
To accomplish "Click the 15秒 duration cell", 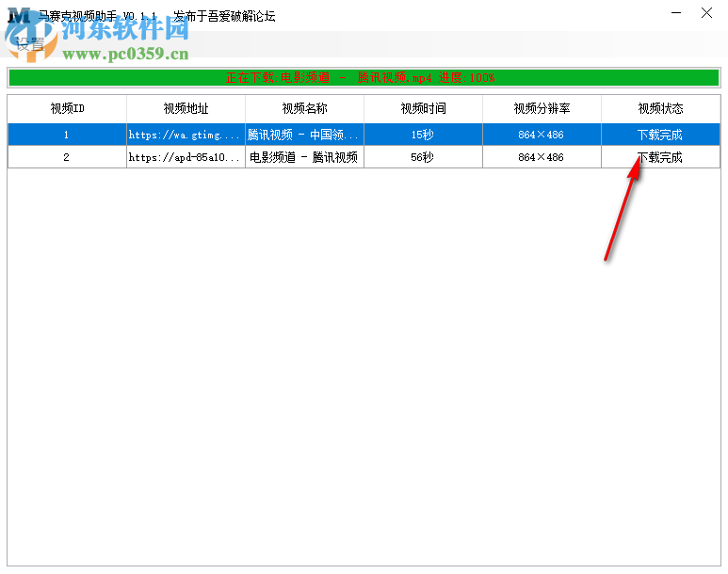I will pyautogui.click(x=424, y=135).
